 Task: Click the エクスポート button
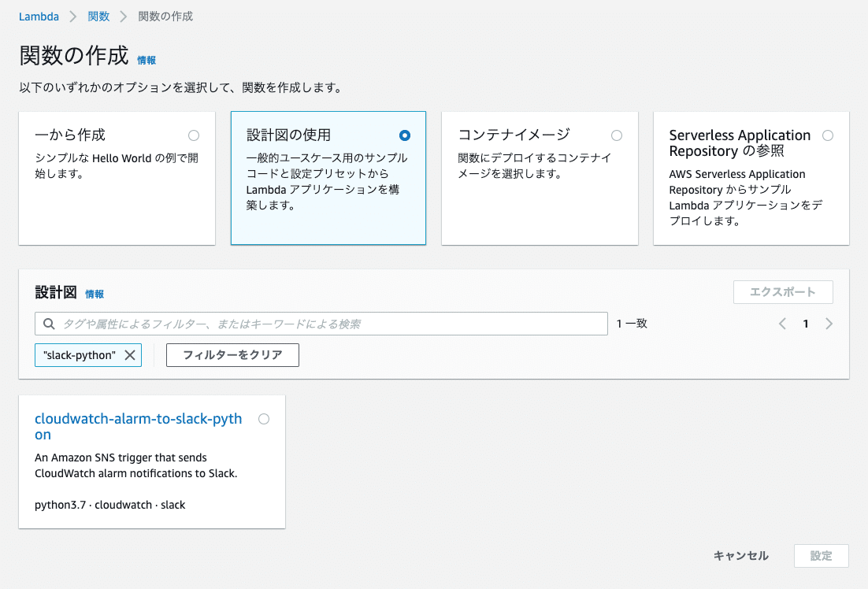pyautogui.click(x=783, y=291)
